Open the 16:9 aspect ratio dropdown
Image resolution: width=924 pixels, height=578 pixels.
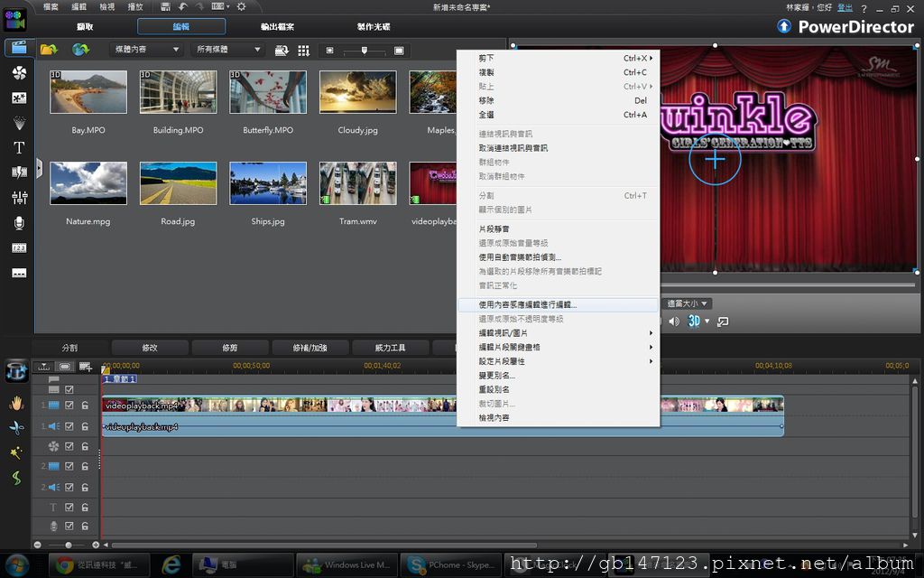220,6
